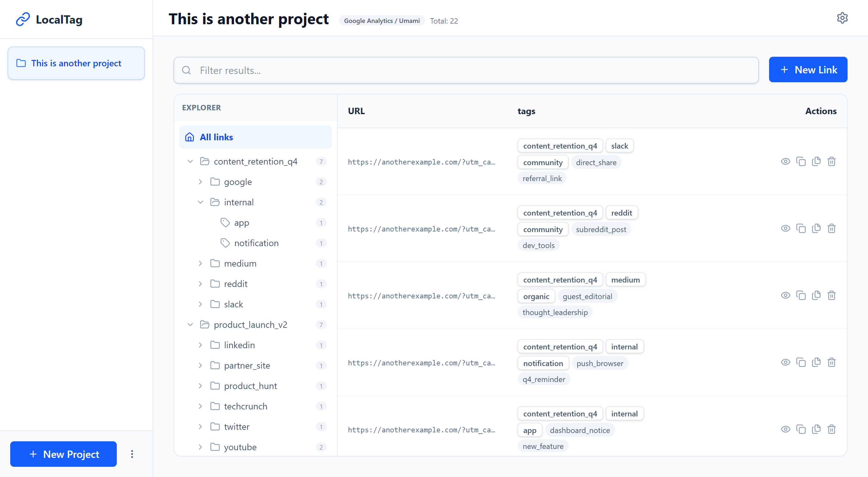868x477 pixels.
Task: Expand the linkedin folder
Action: click(200, 345)
